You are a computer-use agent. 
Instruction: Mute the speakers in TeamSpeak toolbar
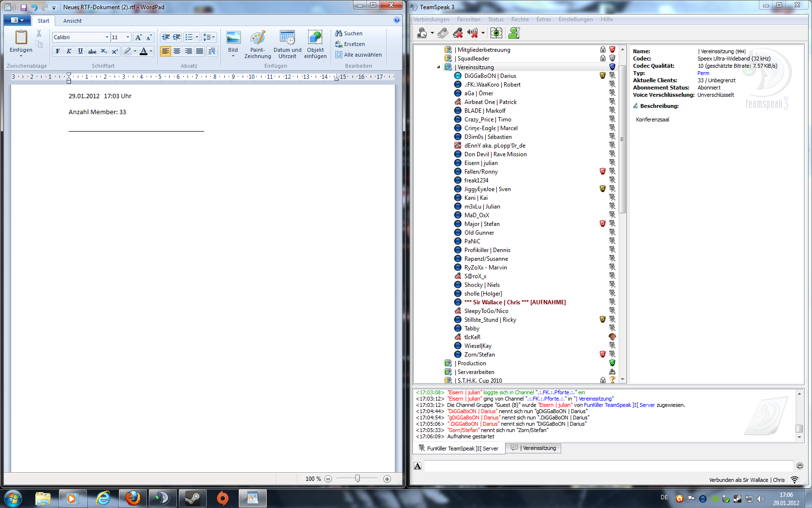click(x=472, y=33)
